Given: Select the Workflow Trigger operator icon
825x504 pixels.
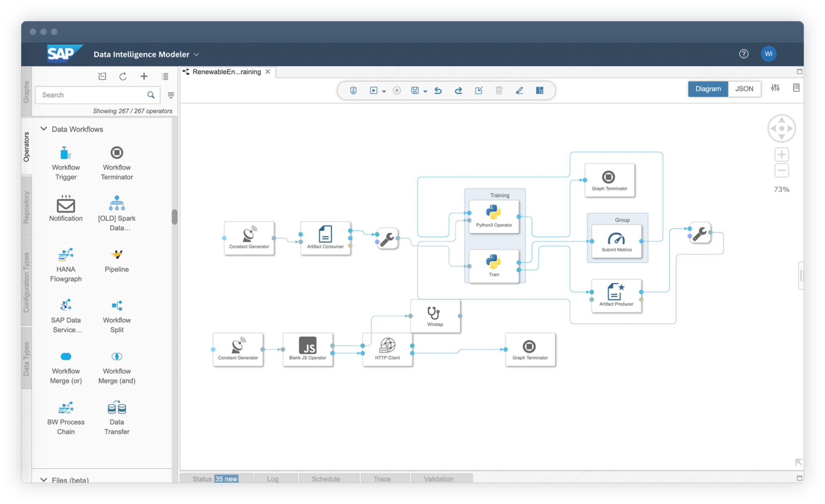Looking at the screenshot, I should pyautogui.click(x=65, y=153).
